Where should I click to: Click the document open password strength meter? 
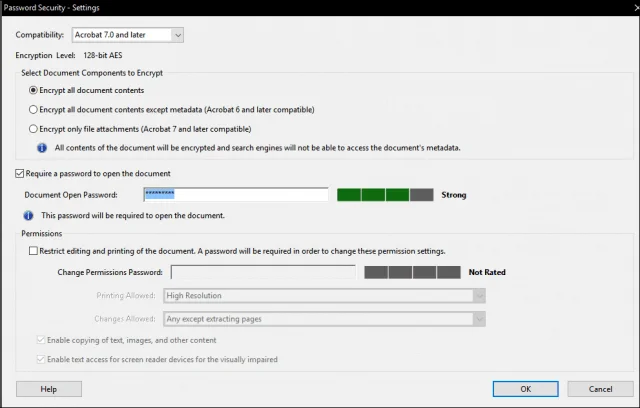pyautogui.click(x=385, y=195)
